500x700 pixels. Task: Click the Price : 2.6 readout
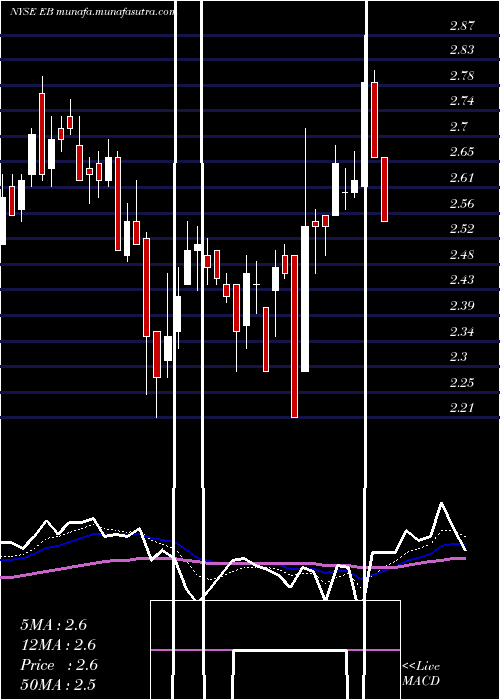click(x=58, y=665)
